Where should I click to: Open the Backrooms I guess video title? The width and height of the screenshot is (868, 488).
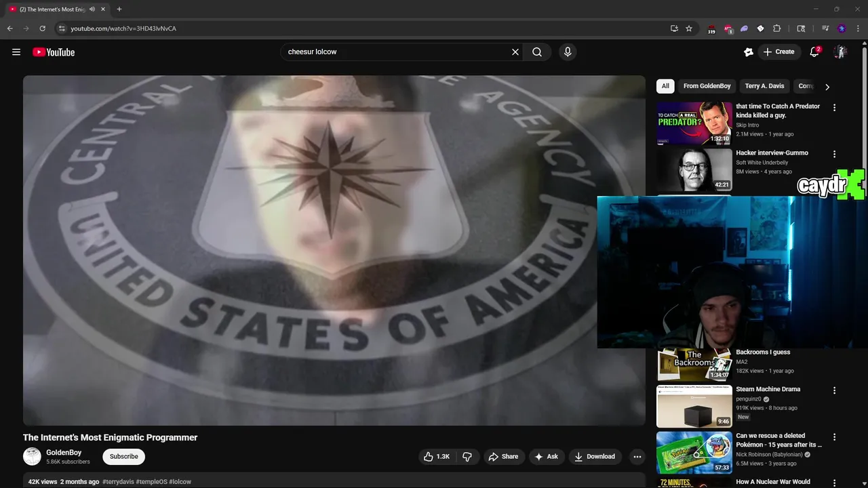coord(763,352)
